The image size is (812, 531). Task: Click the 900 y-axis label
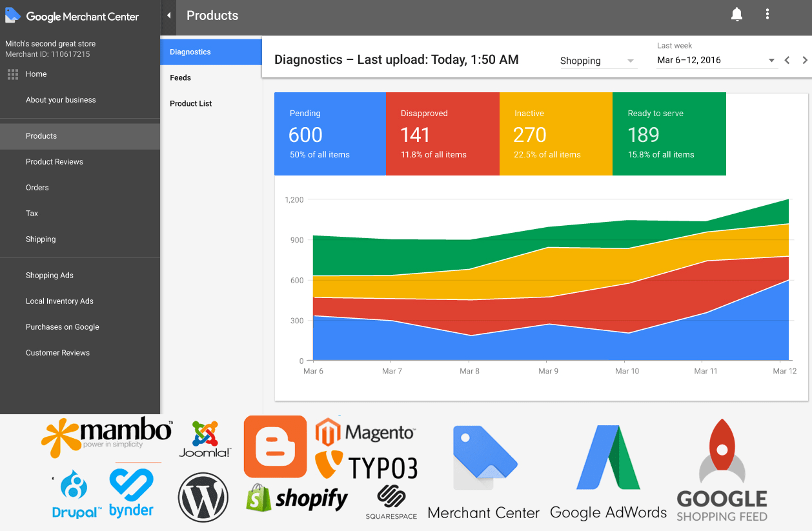[x=297, y=240]
